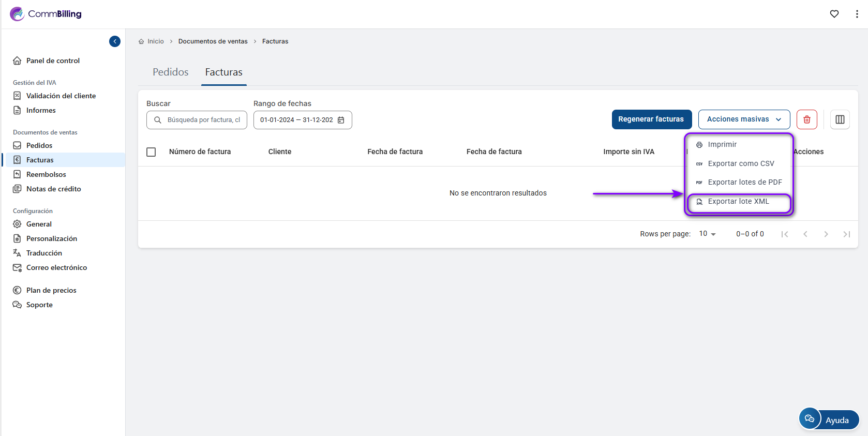Open the Ayuda chat help bubble
This screenshot has width=868, height=436.
click(x=829, y=419)
